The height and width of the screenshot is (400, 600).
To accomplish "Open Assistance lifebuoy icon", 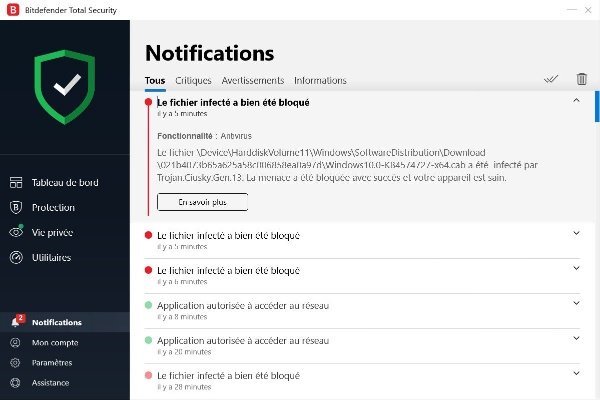I will (15, 382).
